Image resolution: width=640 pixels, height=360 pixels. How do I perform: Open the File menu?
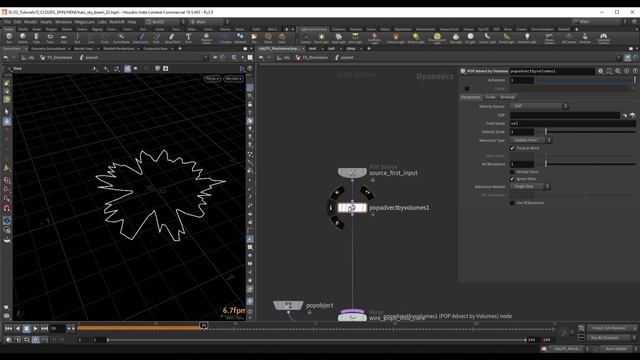8,22
